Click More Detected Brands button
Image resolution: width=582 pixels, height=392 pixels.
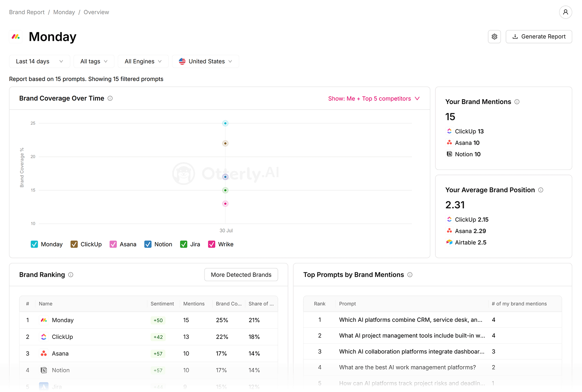pyautogui.click(x=241, y=275)
